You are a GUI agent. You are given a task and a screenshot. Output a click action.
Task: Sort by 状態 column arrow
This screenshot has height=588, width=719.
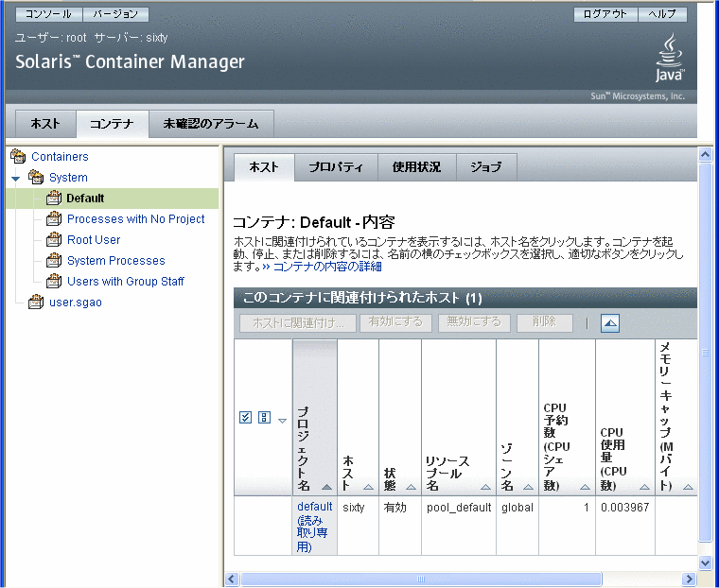tap(411, 487)
